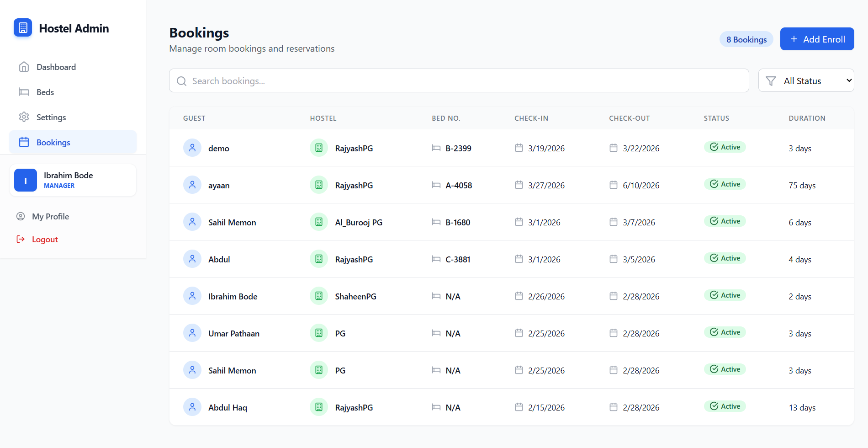Viewport: 868px width, 448px height.
Task: Click the blue user initial avatar 'I'
Action: (26, 180)
